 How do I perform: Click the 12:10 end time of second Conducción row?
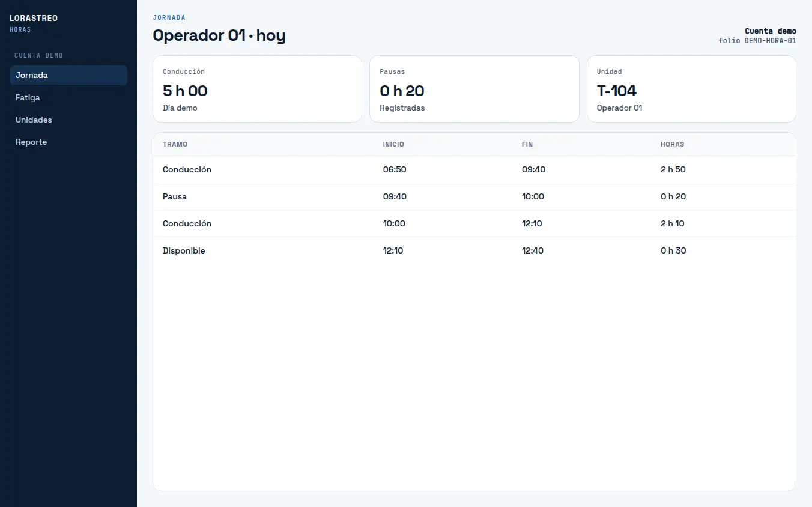pyautogui.click(x=532, y=224)
